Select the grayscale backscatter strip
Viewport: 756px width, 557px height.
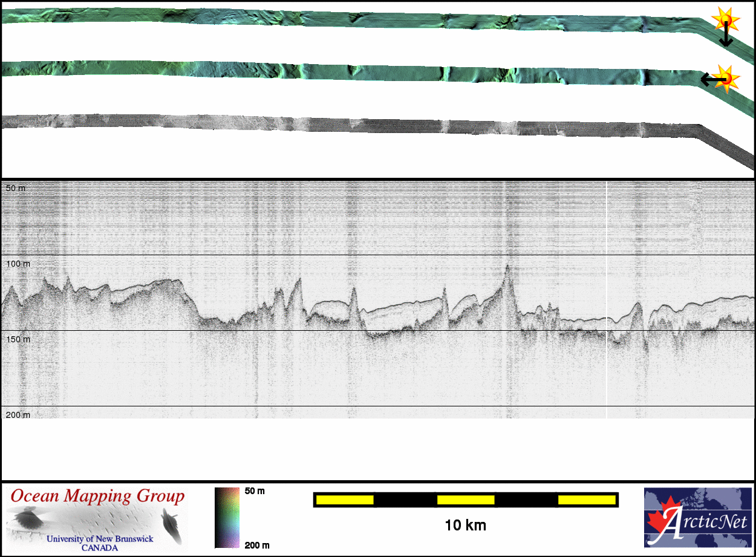click(363, 124)
